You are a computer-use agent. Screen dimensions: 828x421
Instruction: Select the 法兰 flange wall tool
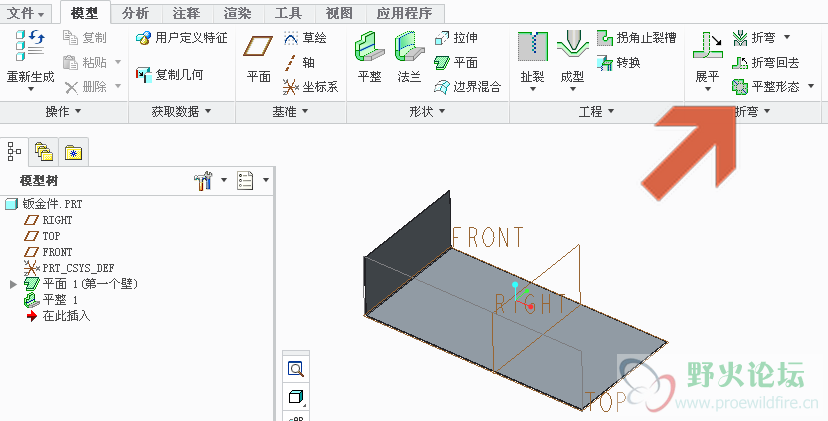409,57
